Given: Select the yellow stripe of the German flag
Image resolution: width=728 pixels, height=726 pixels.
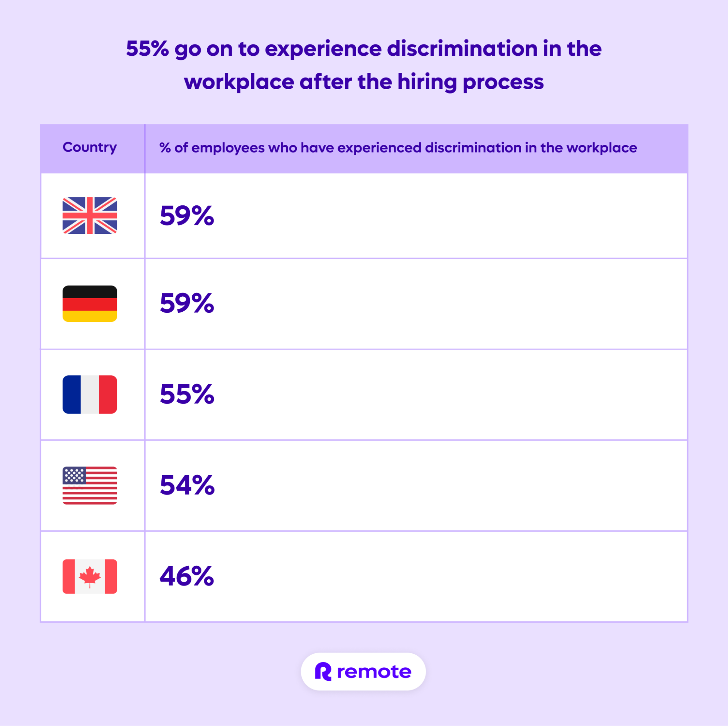Looking at the screenshot, I should coord(90,316).
